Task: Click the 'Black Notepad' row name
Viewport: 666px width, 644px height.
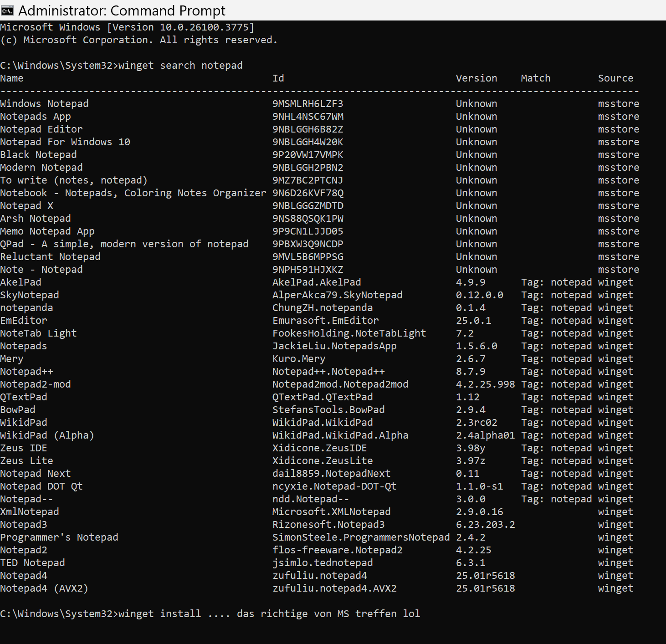Action: pos(38,155)
